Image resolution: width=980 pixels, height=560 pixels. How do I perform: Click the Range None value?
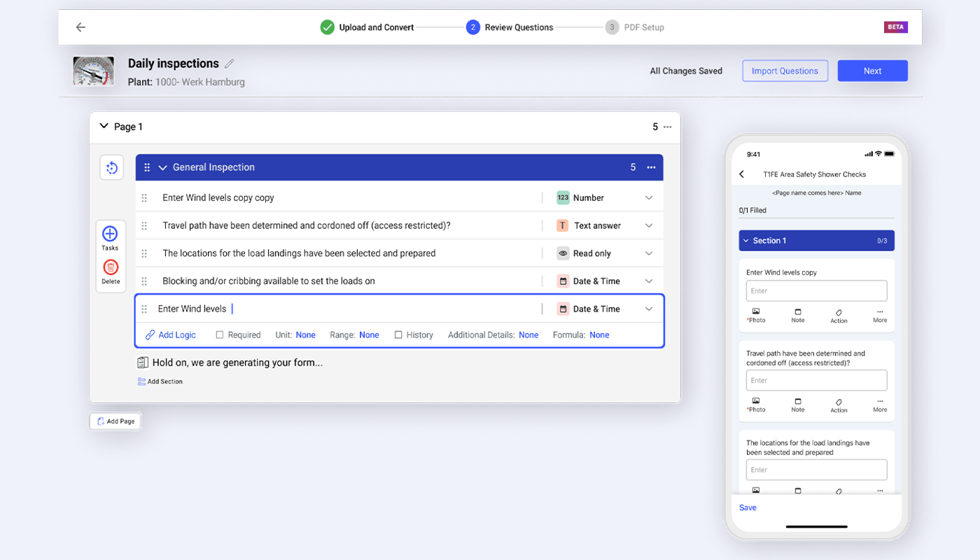[x=369, y=335]
